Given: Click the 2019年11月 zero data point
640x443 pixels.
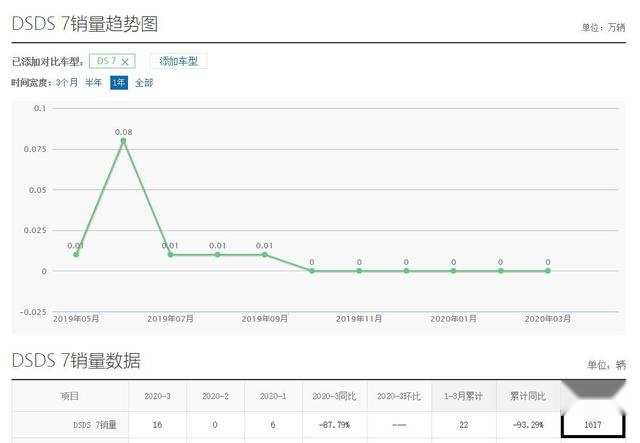Looking at the screenshot, I should click(x=359, y=271).
